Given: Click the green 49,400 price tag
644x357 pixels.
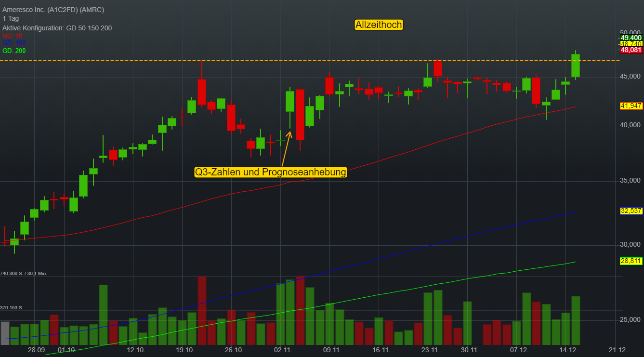Looking at the screenshot, I should tap(631, 38).
